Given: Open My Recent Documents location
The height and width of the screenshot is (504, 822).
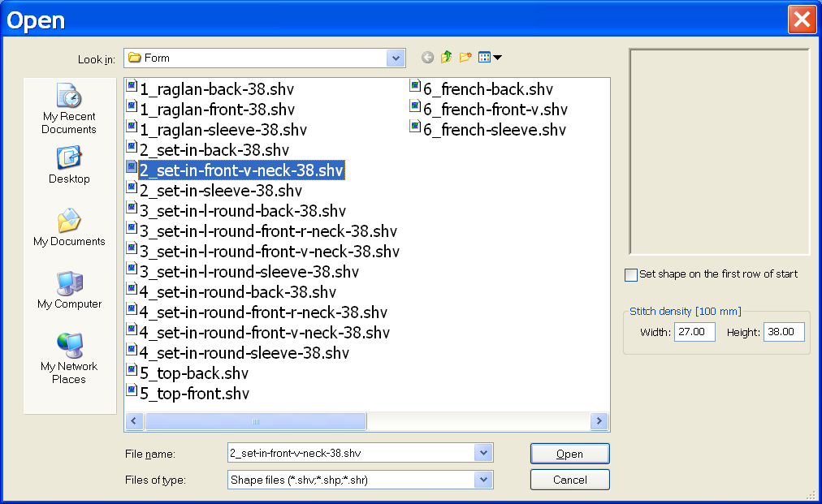Looking at the screenshot, I should tap(69, 108).
